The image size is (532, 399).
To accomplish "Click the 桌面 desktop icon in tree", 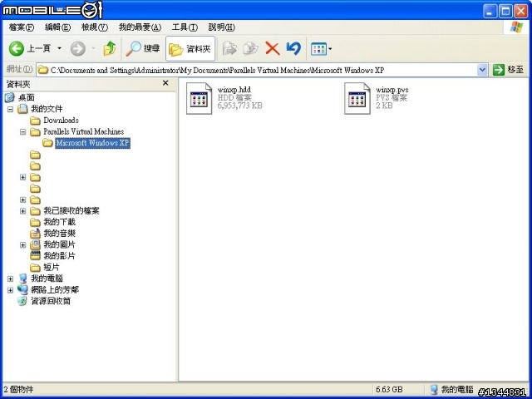I will click(x=10, y=98).
